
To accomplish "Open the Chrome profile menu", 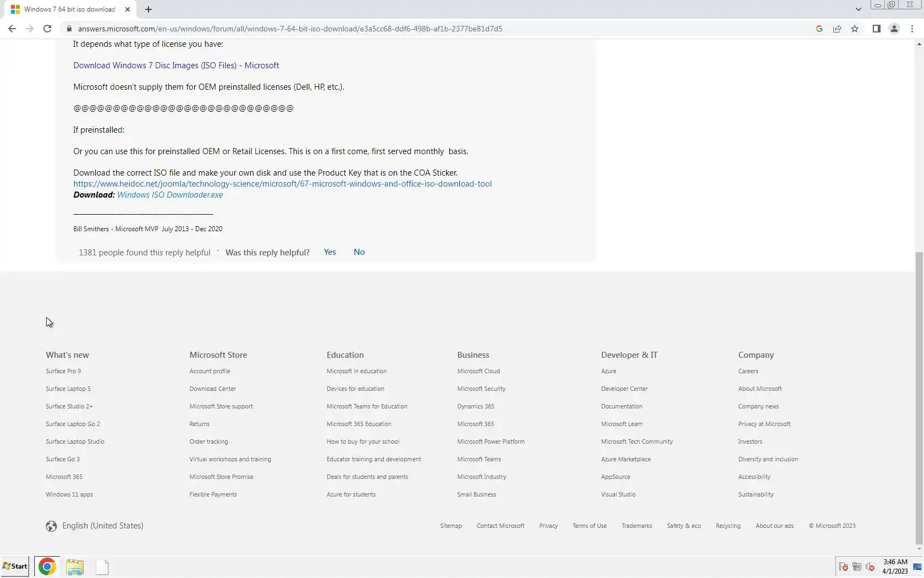I will pos(894,29).
